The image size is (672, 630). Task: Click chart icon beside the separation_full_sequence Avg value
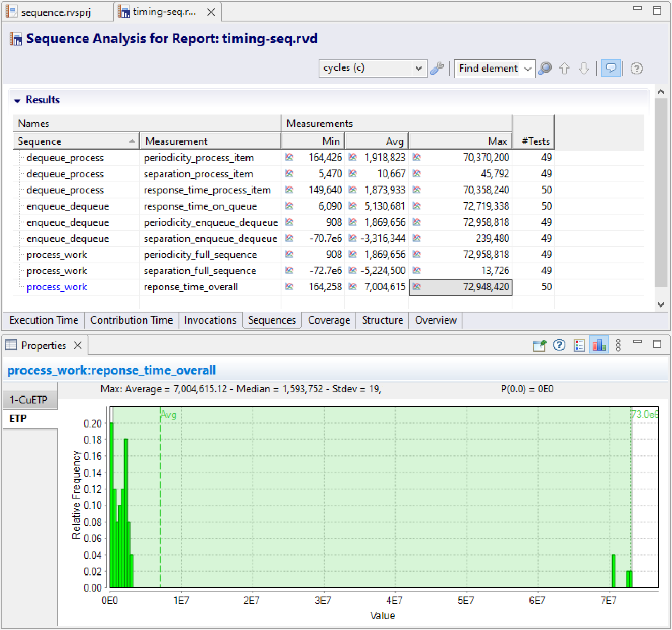[x=353, y=270]
